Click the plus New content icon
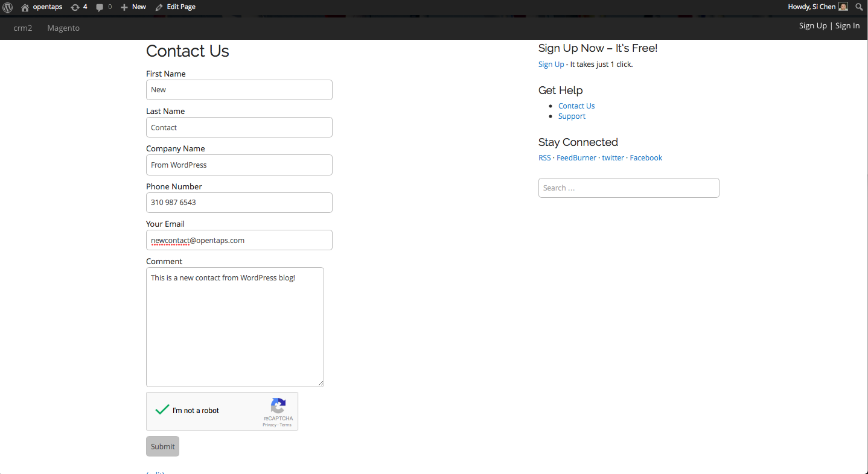 pos(124,7)
